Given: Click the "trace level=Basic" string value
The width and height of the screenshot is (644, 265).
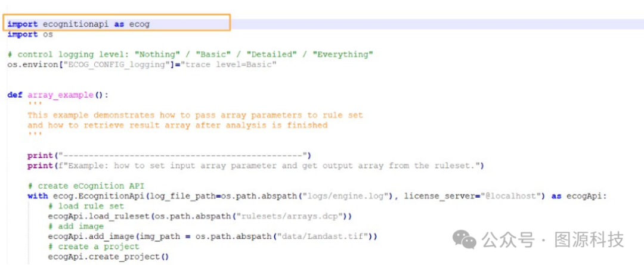Looking at the screenshot, I should pyautogui.click(x=229, y=65).
